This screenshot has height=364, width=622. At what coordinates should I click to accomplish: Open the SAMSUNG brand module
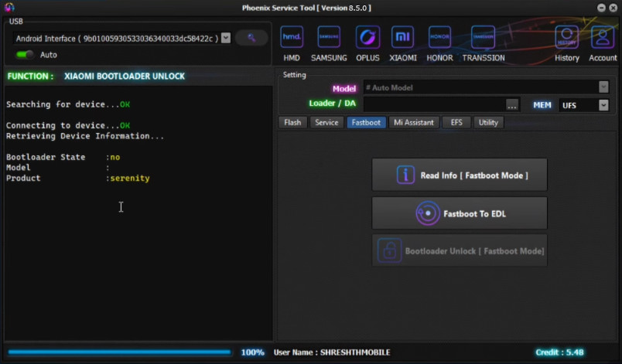pyautogui.click(x=329, y=43)
